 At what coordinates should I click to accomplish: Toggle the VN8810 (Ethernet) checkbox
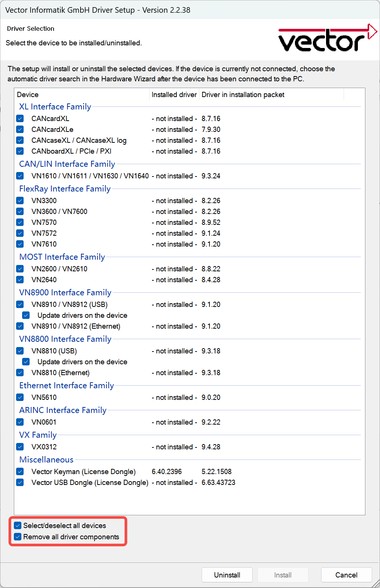(20, 373)
